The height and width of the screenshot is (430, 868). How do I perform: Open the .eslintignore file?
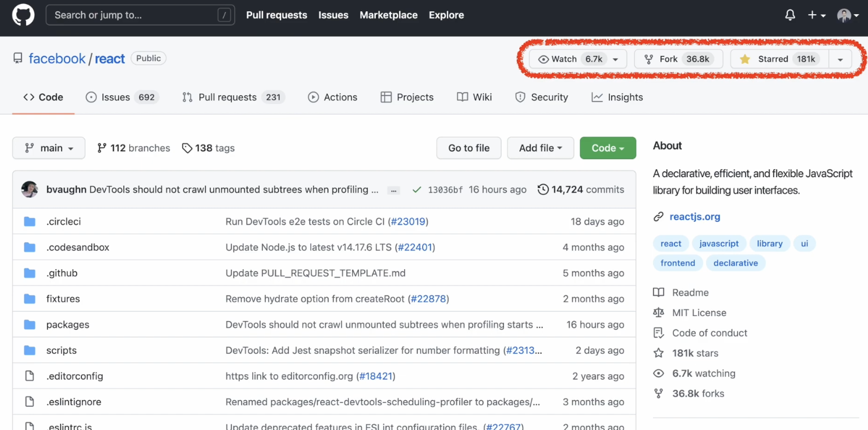click(74, 402)
